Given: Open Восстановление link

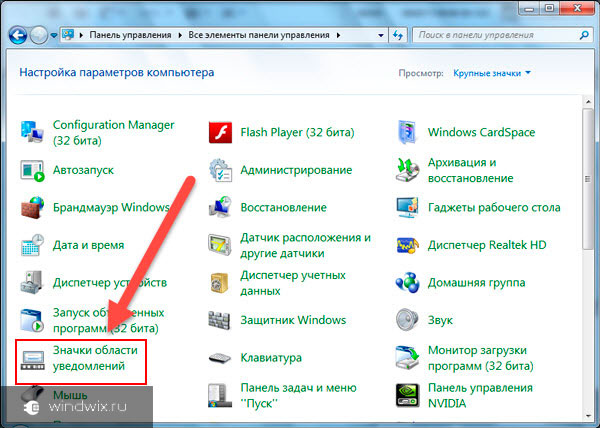Looking at the screenshot, I should coord(284,207).
